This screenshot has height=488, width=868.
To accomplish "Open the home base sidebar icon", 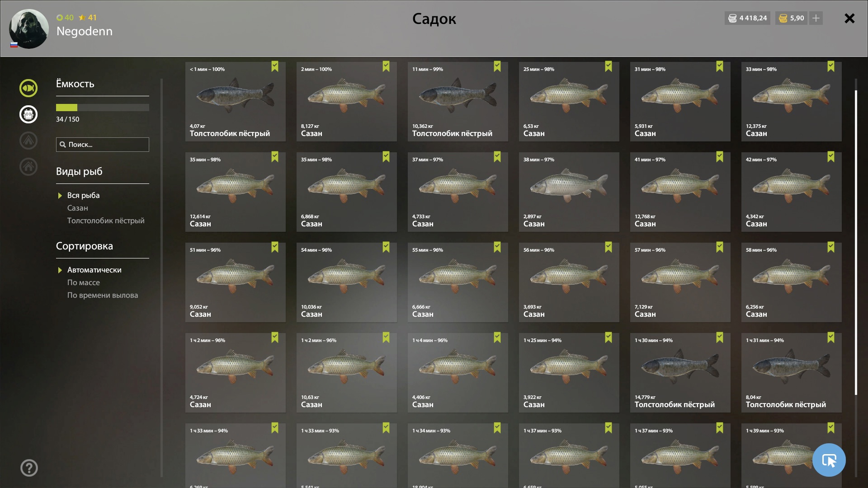I will (x=28, y=167).
